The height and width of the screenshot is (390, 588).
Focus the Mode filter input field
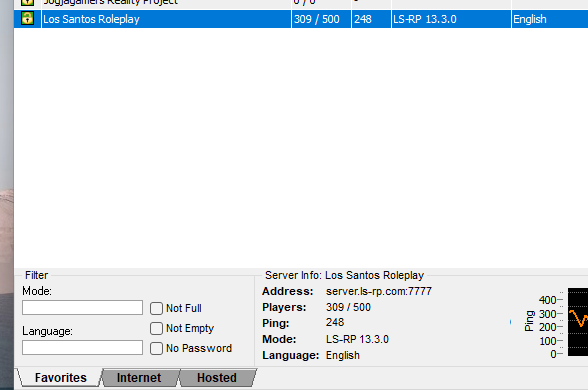[82, 308]
